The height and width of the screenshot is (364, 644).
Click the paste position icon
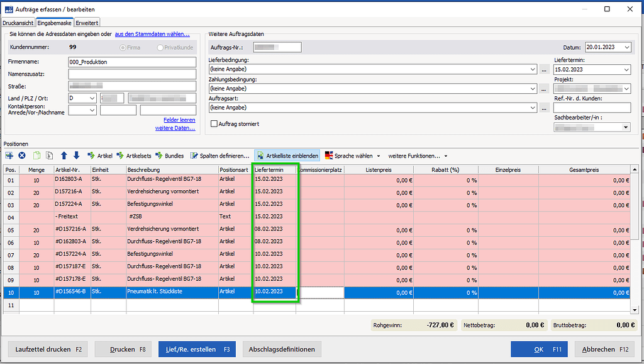coord(49,156)
